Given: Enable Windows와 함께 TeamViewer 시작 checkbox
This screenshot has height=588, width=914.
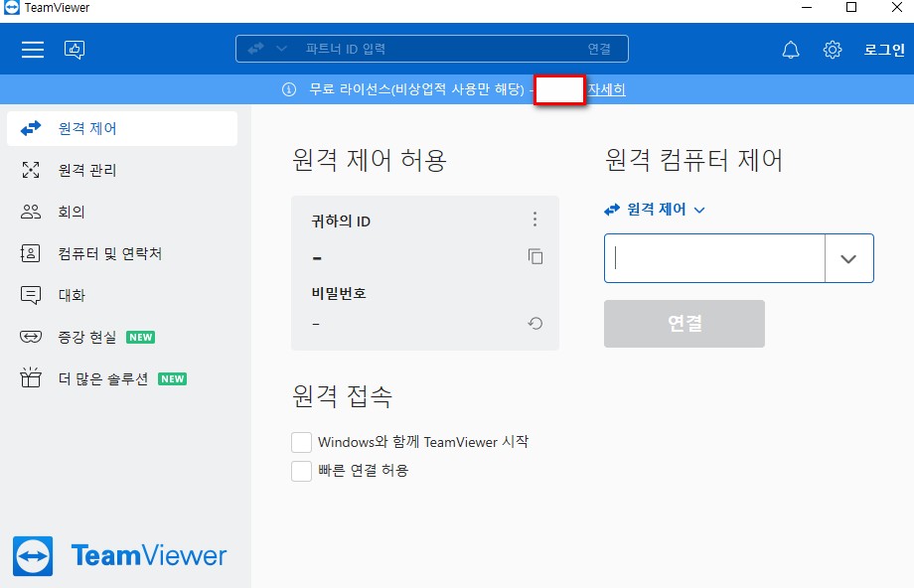Looking at the screenshot, I should (301, 442).
